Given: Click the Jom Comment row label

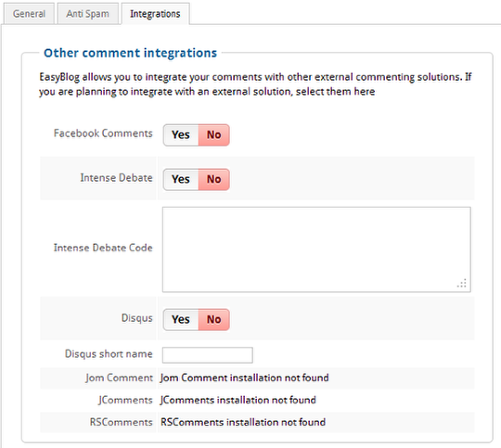Looking at the screenshot, I should [x=119, y=378].
